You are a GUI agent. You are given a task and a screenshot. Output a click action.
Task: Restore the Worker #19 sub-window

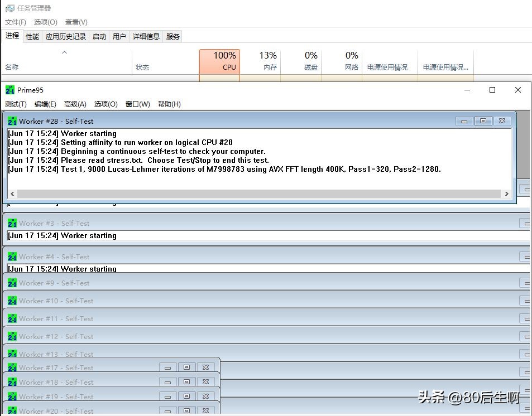click(186, 396)
